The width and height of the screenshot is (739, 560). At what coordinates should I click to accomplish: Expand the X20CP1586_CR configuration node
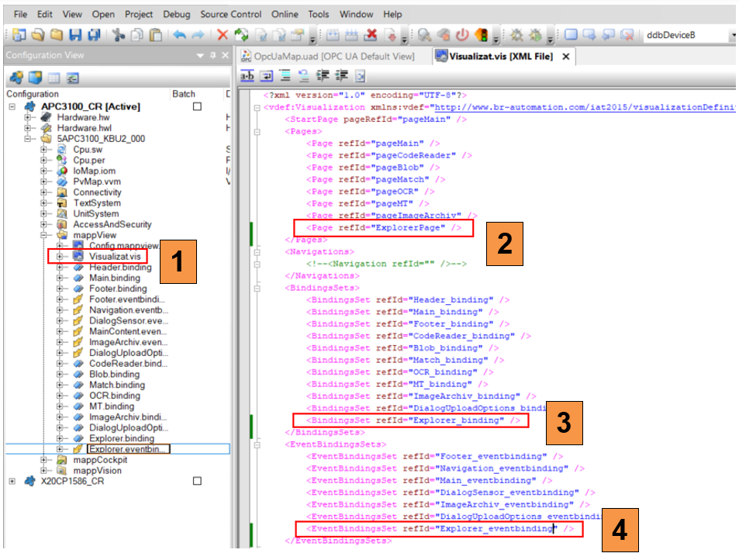click(12, 481)
